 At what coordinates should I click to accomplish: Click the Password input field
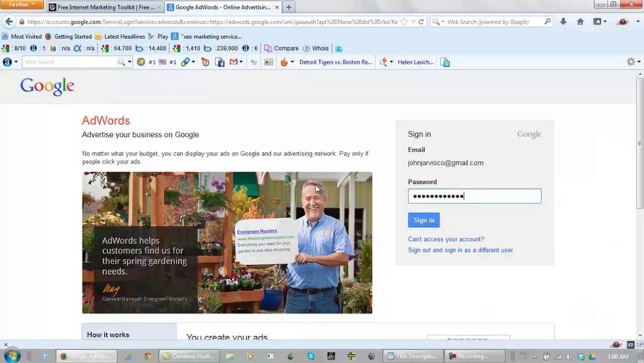click(474, 196)
